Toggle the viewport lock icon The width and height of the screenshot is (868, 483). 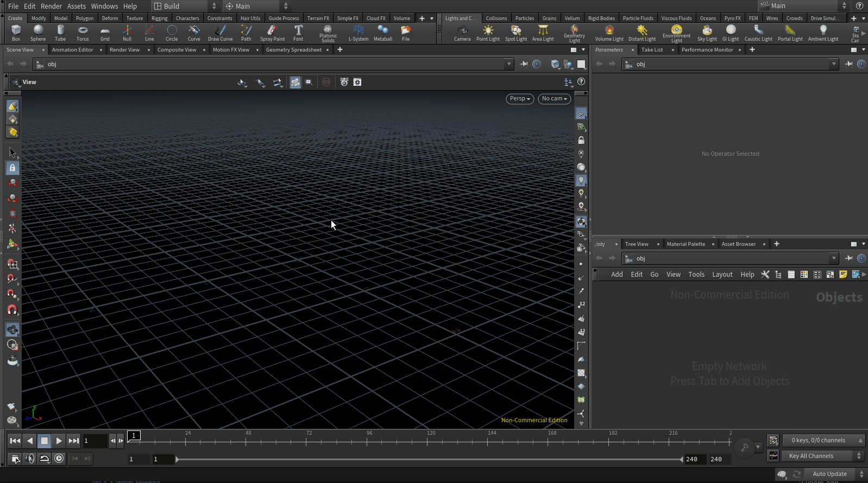(581, 140)
